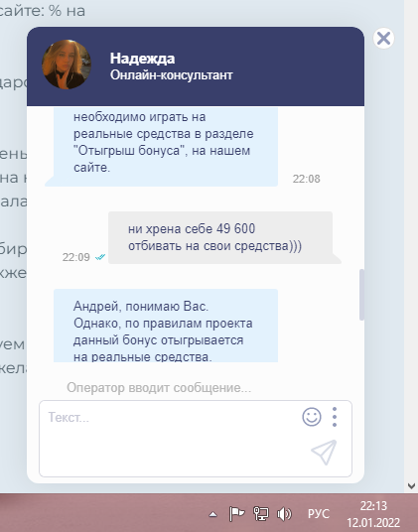Viewport: 418px width, 532px height.
Task: Open the volume speaker tray icon
Action: [284, 514]
